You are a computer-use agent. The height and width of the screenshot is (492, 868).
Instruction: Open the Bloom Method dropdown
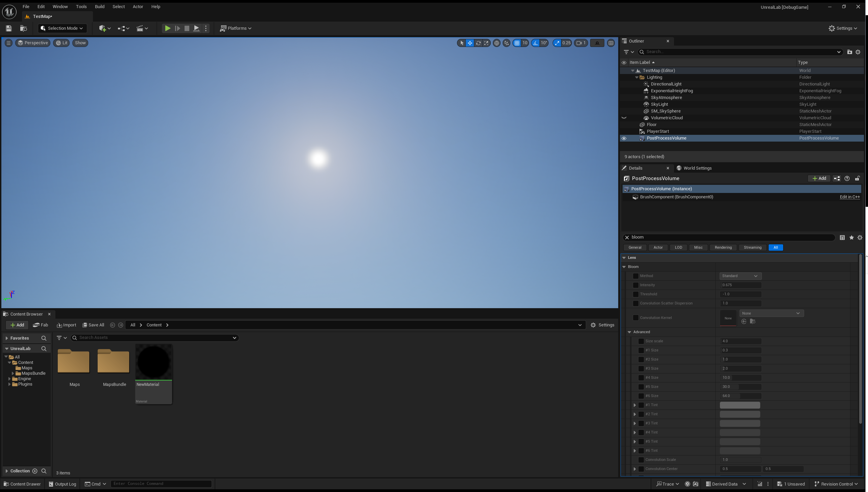coord(740,276)
